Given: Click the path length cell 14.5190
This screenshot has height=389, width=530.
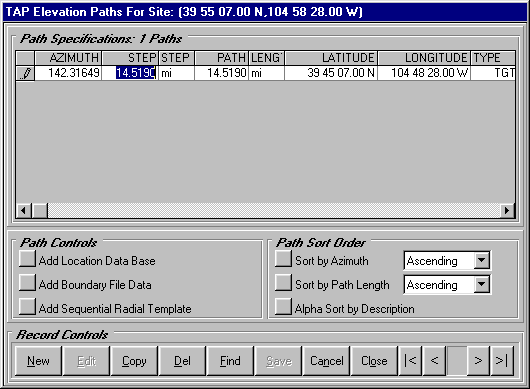Looking at the screenshot, I should tap(221, 73).
